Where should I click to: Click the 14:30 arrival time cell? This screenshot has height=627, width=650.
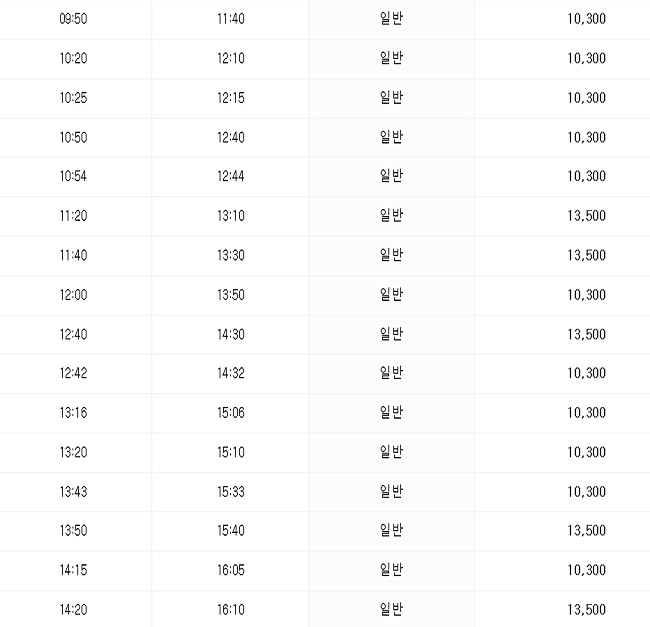point(231,334)
